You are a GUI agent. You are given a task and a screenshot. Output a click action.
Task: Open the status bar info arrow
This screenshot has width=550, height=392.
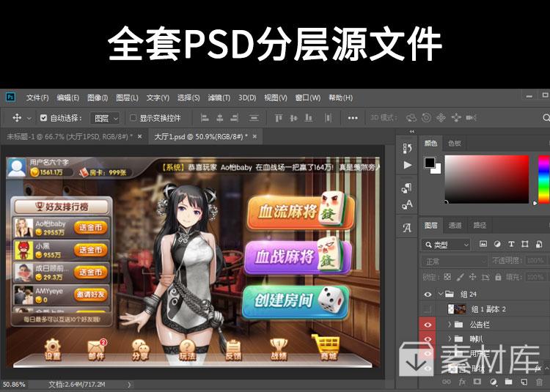click(x=129, y=385)
